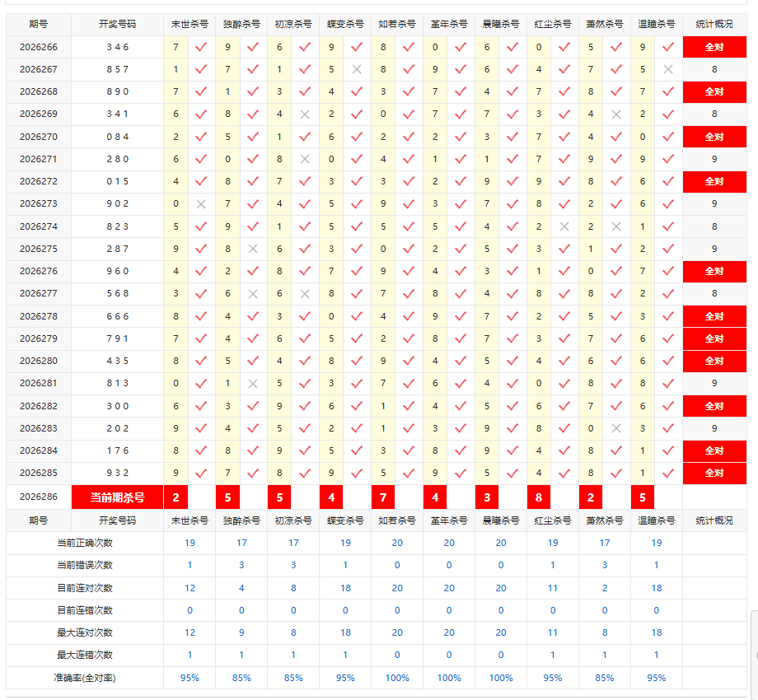Select the 最大连错次数 row label
The width and height of the screenshot is (758, 700).
(85, 655)
